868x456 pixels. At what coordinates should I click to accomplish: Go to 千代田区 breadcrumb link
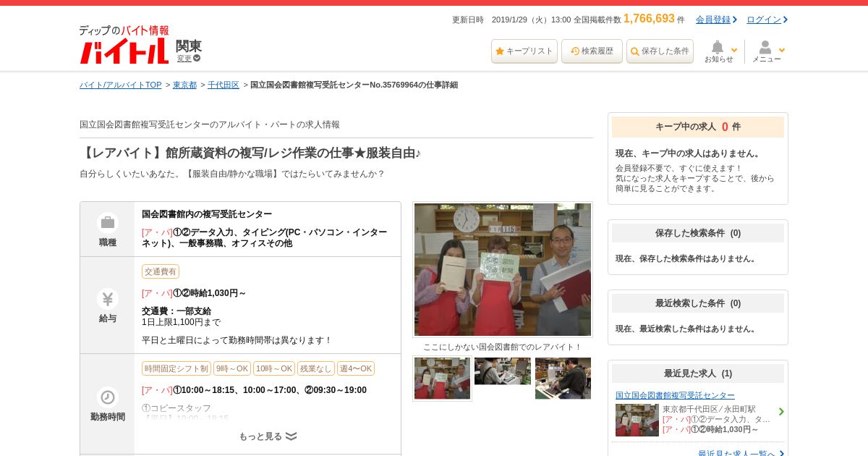[x=224, y=85]
